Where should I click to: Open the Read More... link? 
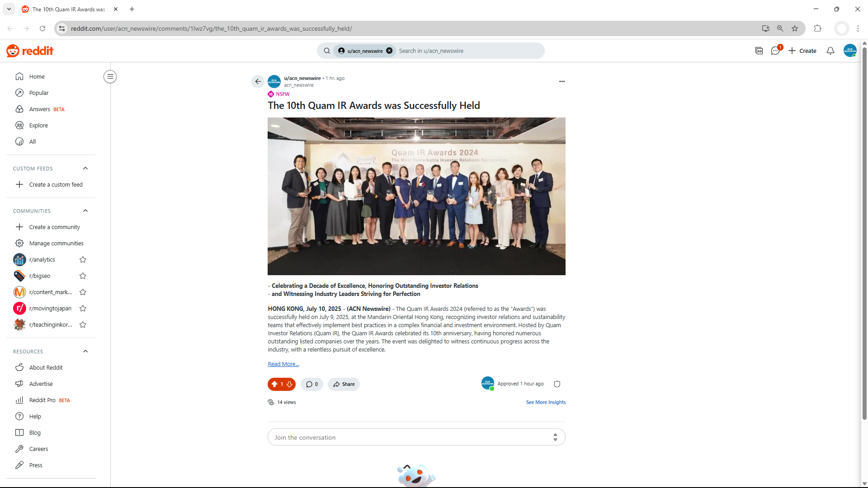(x=283, y=364)
